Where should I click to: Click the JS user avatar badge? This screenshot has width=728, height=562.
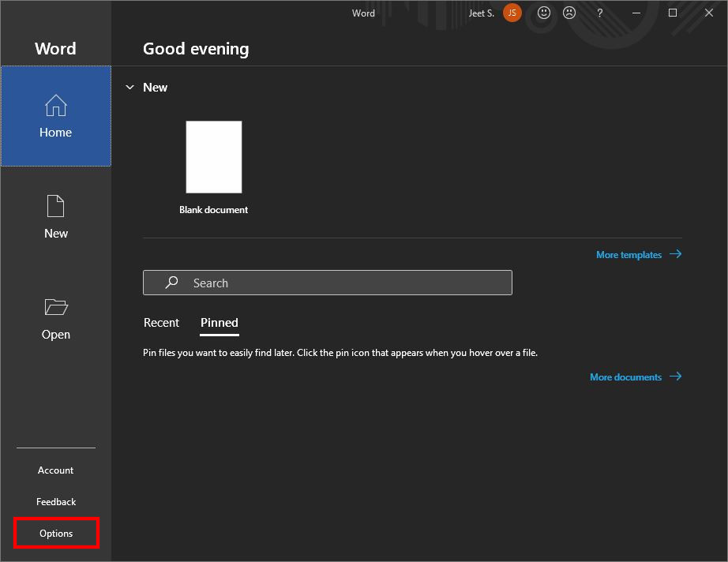point(511,13)
